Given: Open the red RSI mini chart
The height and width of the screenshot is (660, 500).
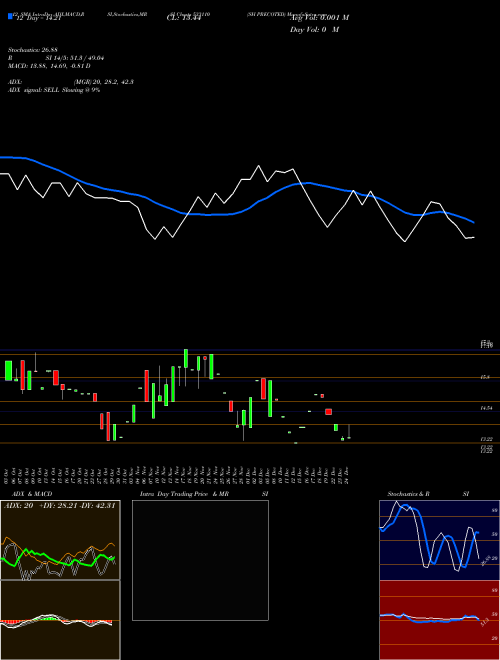Looking at the screenshot, I should click(x=439, y=620).
